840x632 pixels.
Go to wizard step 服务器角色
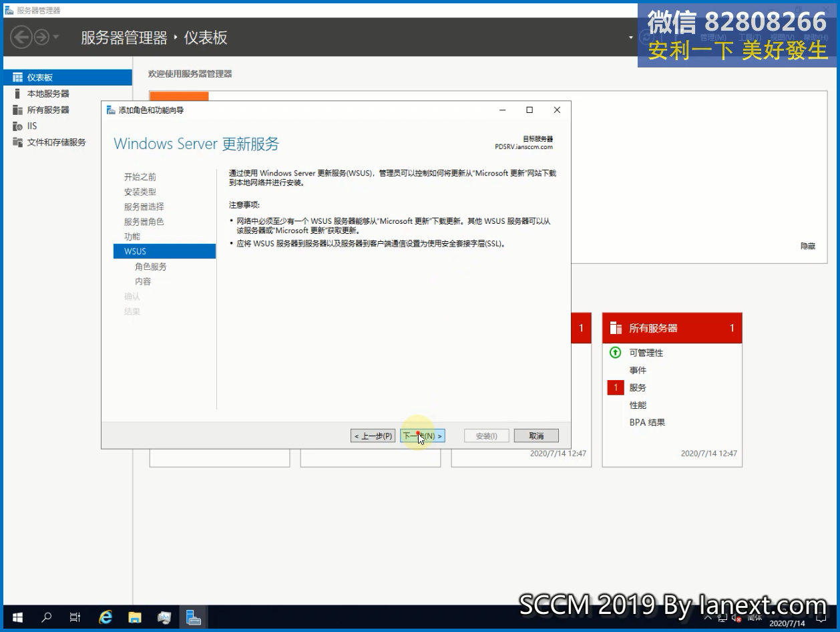coord(144,222)
